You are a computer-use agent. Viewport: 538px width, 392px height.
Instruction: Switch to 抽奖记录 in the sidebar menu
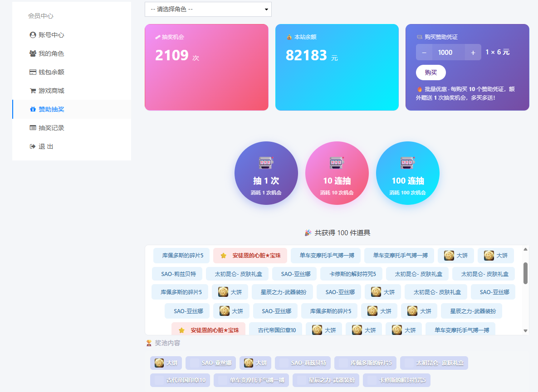[x=48, y=128]
